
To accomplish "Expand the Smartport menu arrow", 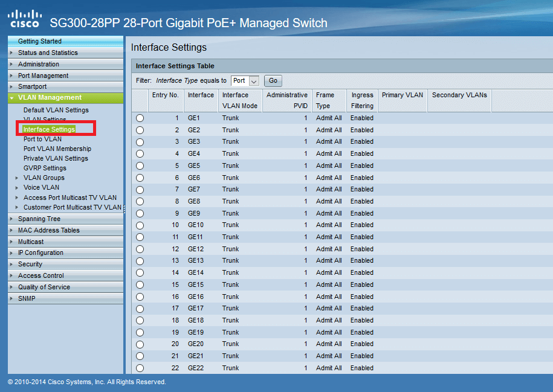I will [x=11, y=86].
